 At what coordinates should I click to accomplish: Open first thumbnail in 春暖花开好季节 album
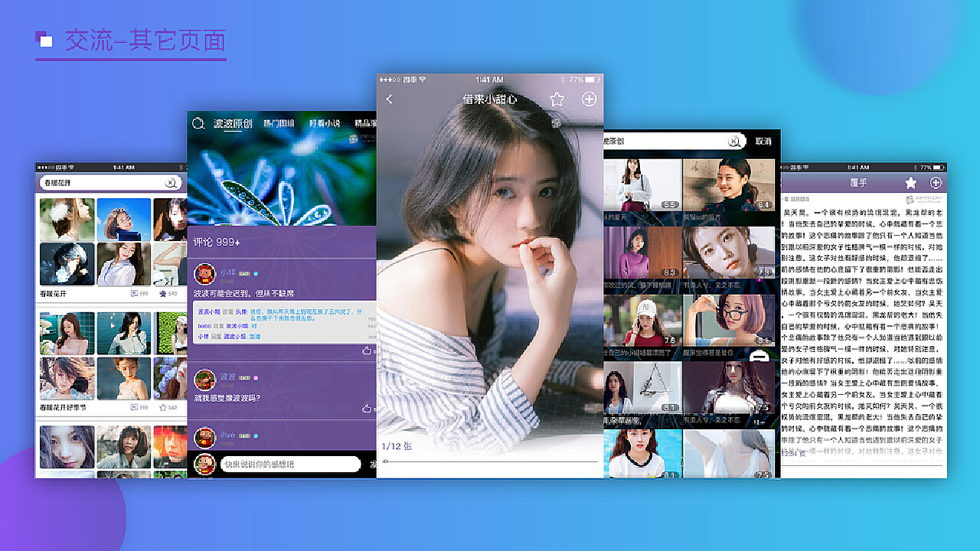click(67, 333)
